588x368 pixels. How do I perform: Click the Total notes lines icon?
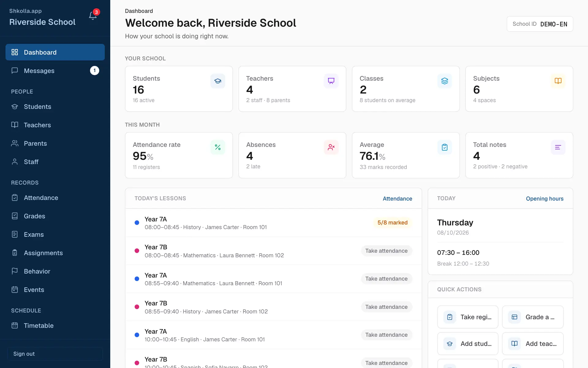558,147
